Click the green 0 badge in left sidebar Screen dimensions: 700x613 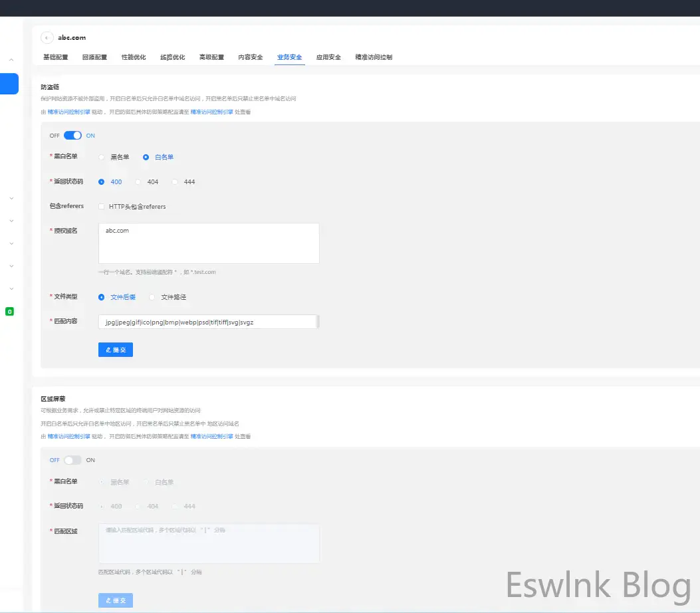[x=9, y=311]
